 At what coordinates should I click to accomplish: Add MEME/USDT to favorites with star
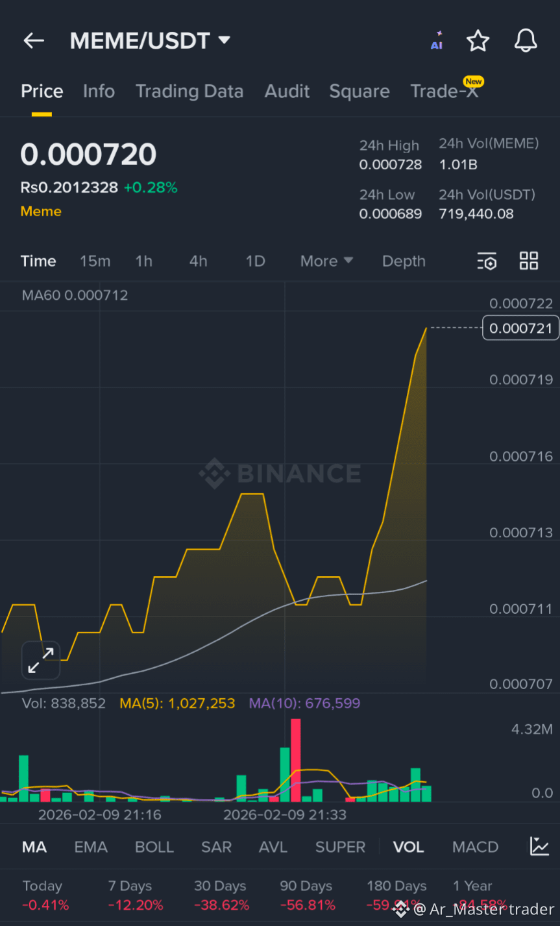coord(478,41)
